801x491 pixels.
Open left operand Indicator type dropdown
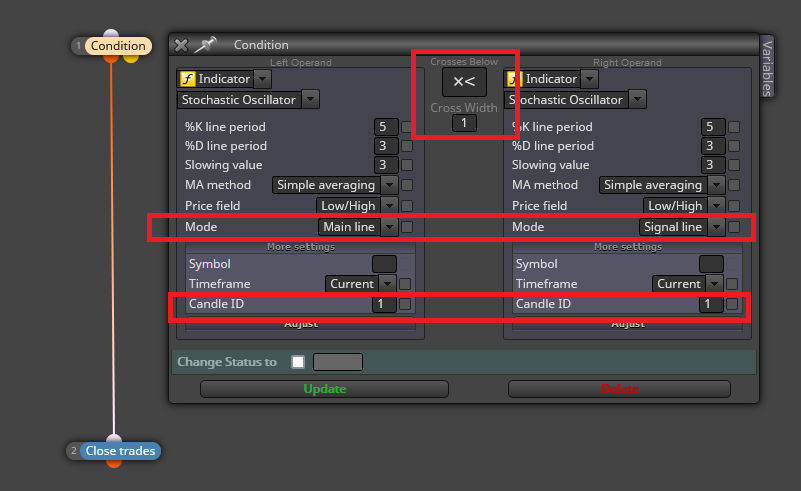(x=263, y=79)
